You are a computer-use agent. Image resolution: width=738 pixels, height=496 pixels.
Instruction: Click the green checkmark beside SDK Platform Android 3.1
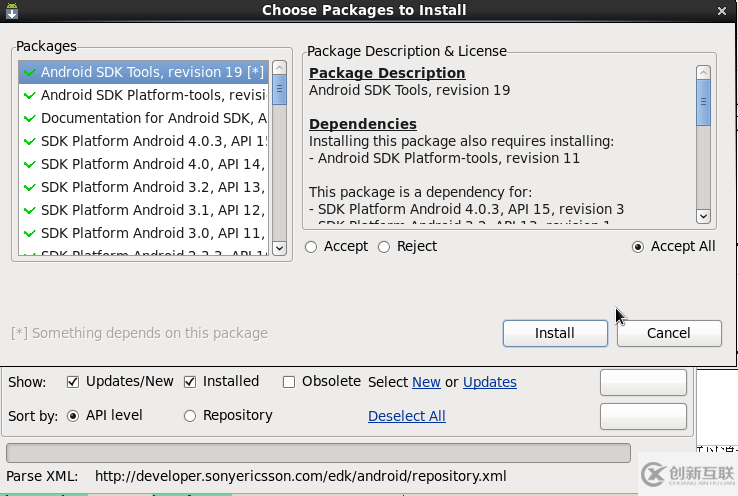[x=30, y=210]
